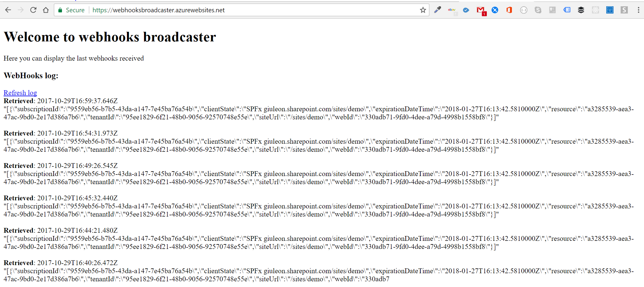Screen dimensions: 644x287
Task: Click the green Secure padlock indicator
Action: point(60,10)
